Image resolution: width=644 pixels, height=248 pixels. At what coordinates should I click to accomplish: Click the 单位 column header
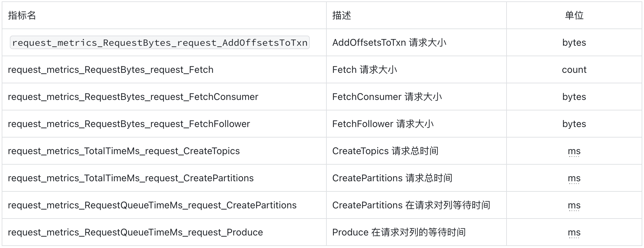tap(574, 16)
